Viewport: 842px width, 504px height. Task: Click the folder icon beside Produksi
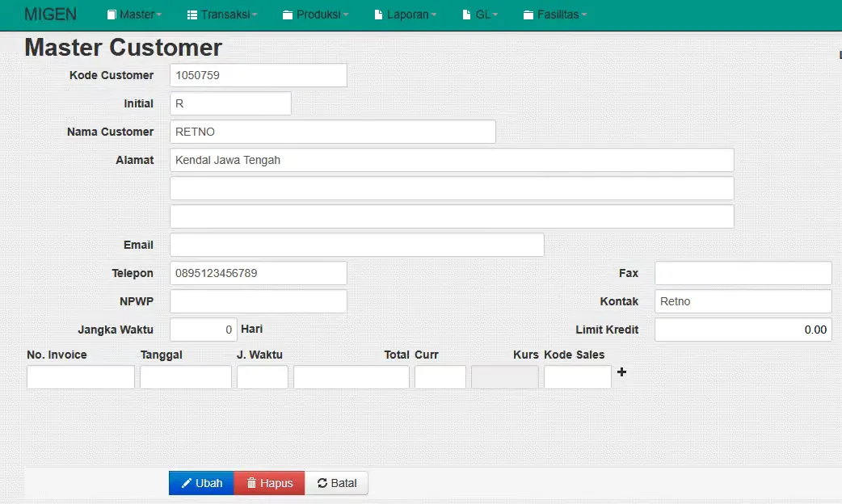(x=288, y=15)
